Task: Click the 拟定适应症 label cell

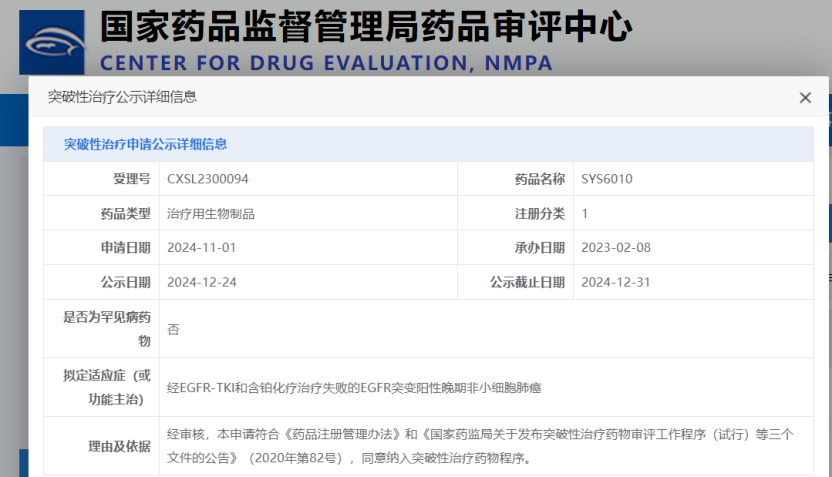Action: pyautogui.click(x=101, y=387)
